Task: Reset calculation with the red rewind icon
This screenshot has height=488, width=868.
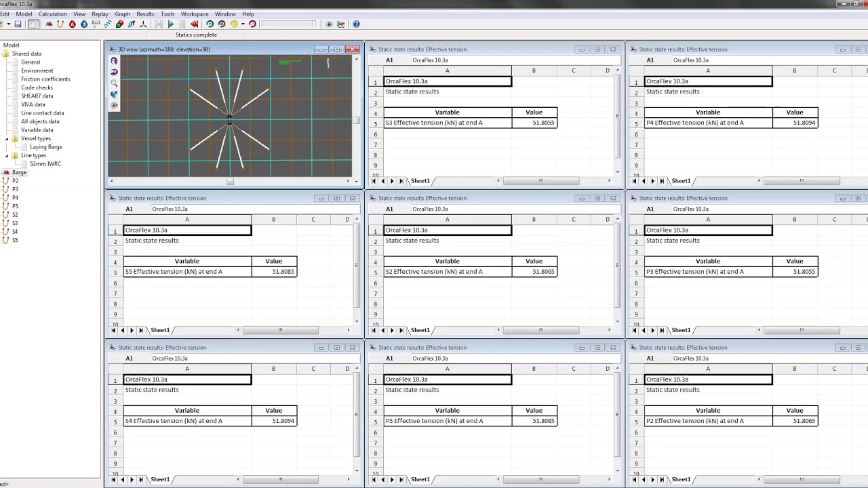Action: pyautogui.click(x=195, y=24)
